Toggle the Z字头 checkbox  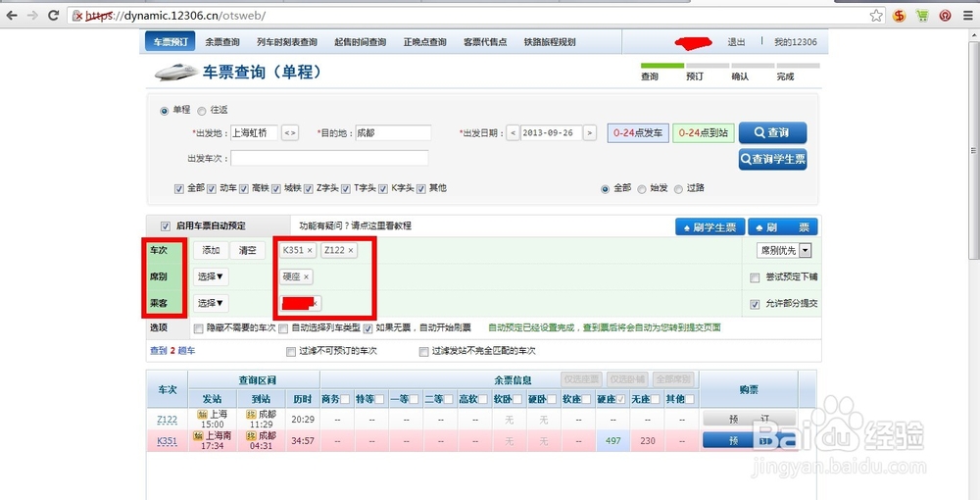coord(308,189)
